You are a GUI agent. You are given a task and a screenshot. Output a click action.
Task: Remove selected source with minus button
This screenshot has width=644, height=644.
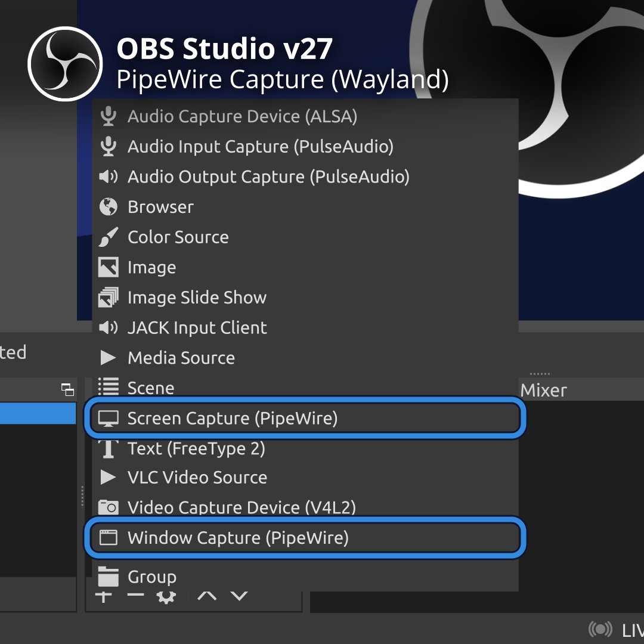click(x=135, y=595)
